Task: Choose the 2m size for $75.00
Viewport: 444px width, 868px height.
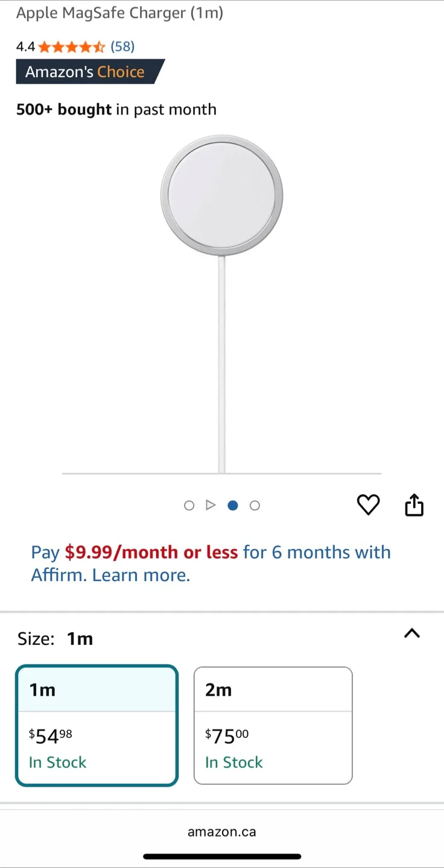Action: tap(273, 725)
